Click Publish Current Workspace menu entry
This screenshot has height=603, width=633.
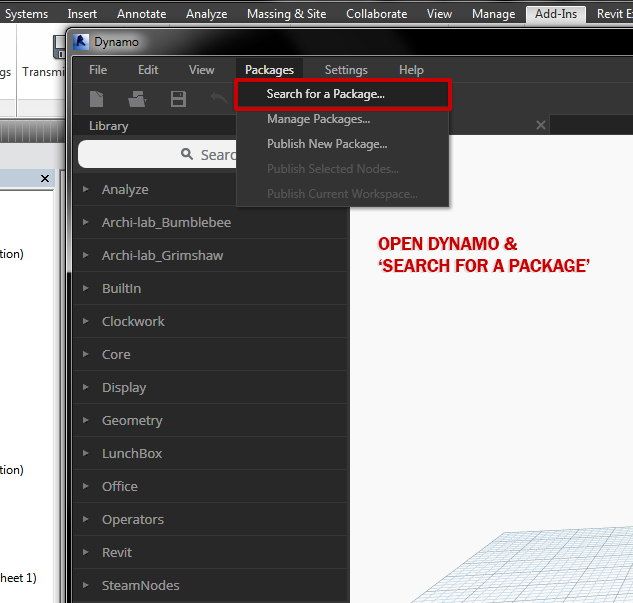[343, 194]
